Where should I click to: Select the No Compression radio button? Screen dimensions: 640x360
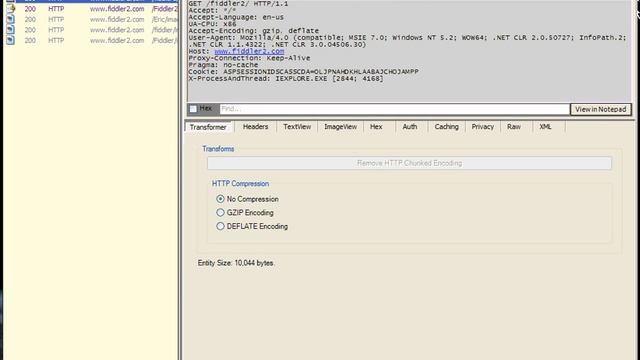click(220, 199)
